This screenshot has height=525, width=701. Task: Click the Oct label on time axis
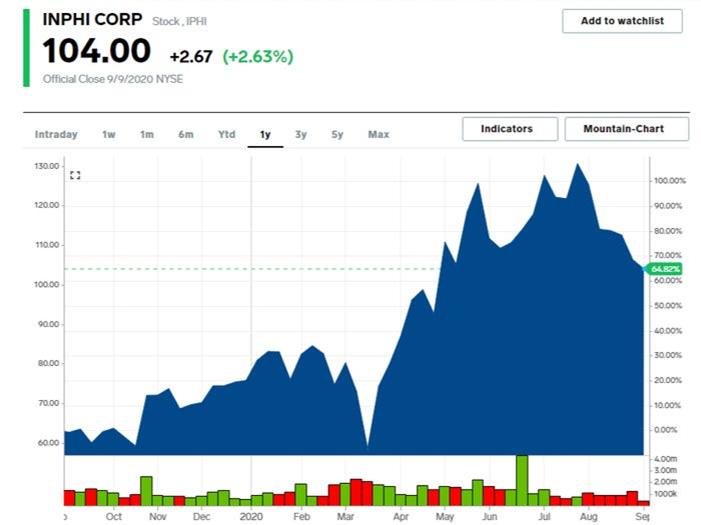pos(114,517)
